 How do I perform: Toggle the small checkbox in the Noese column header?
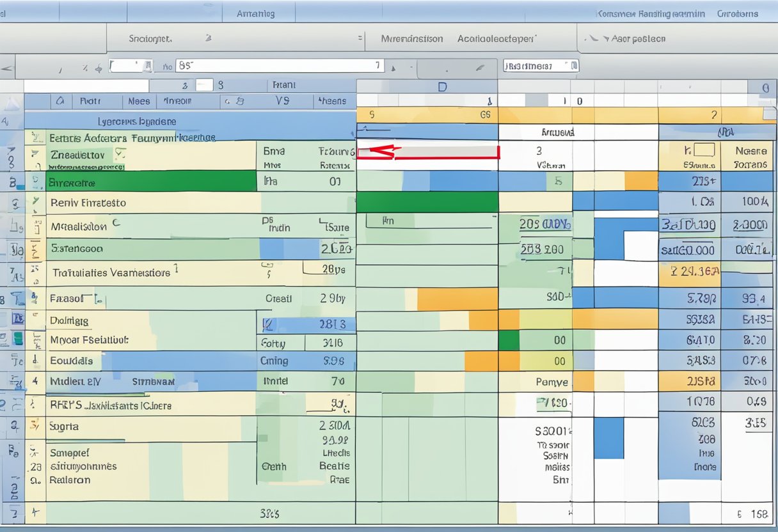point(704,151)
